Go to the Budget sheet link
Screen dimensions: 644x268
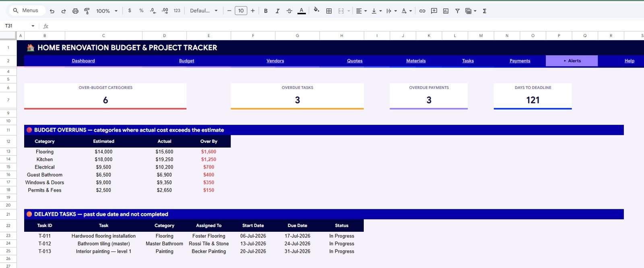[186, 61]
